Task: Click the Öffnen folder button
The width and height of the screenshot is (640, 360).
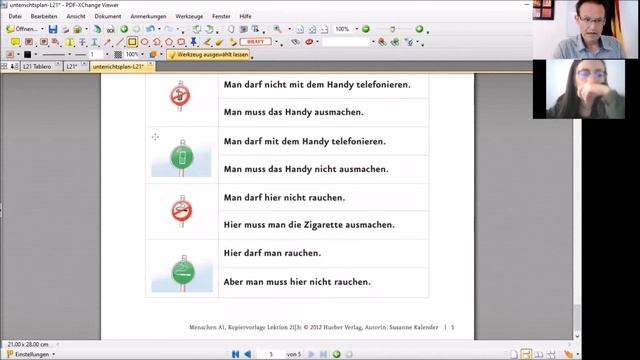Action: click(22, 29)
